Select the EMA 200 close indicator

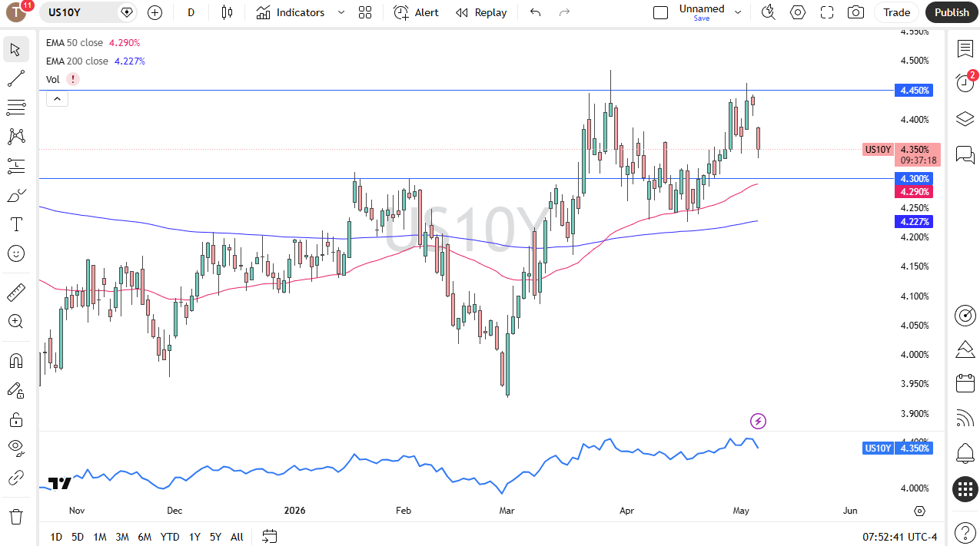click(78, 61)
